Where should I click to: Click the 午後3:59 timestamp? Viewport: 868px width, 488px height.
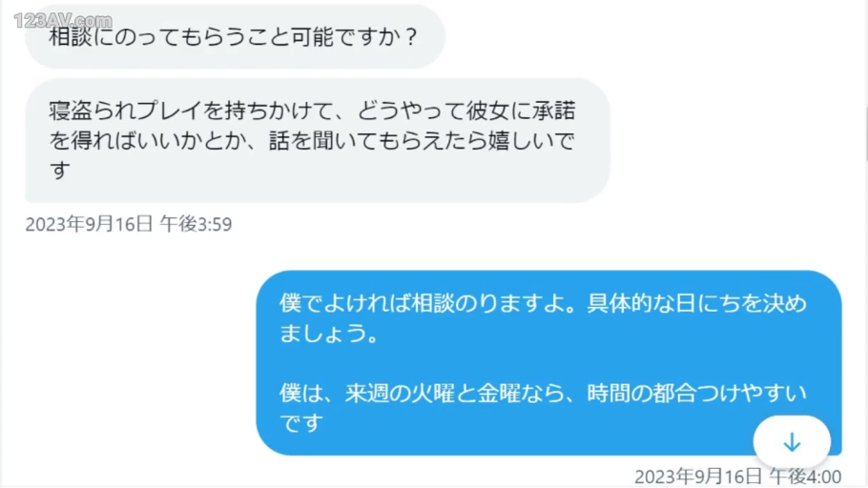(196, 224)
